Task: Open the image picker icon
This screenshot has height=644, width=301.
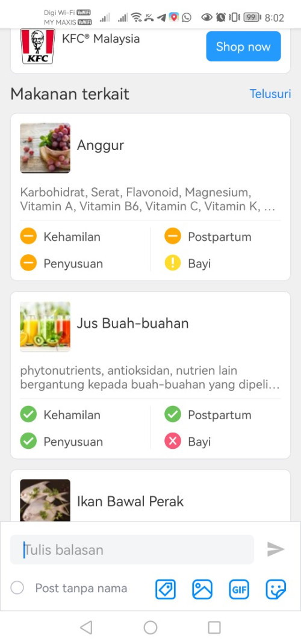Action: 202,589
